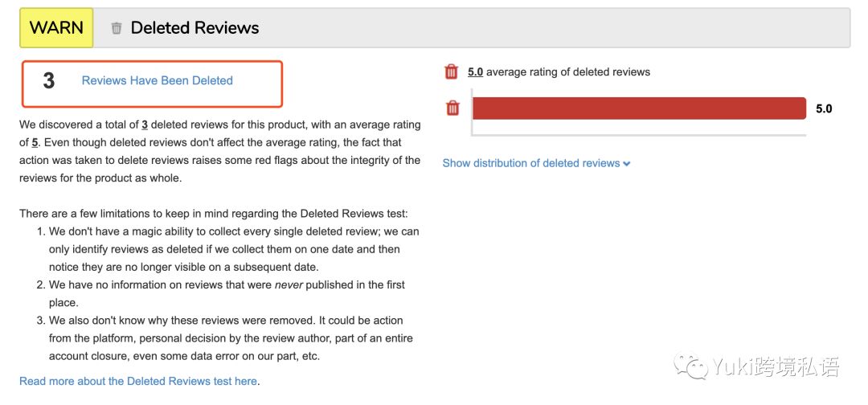The height and width of the screenshot is (405, 868).
Task: Click the 5.0 label right of the bar
Action: (824, 109)
